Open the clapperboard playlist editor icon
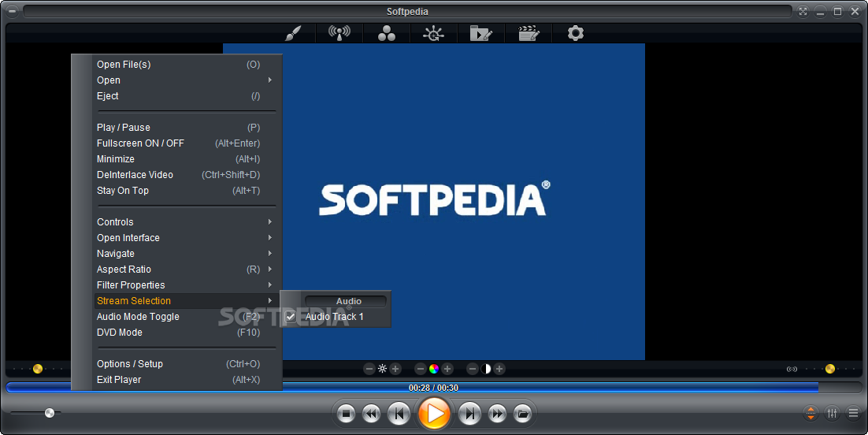This screenshot has height=435, width=868. click(x=529, y=34)
